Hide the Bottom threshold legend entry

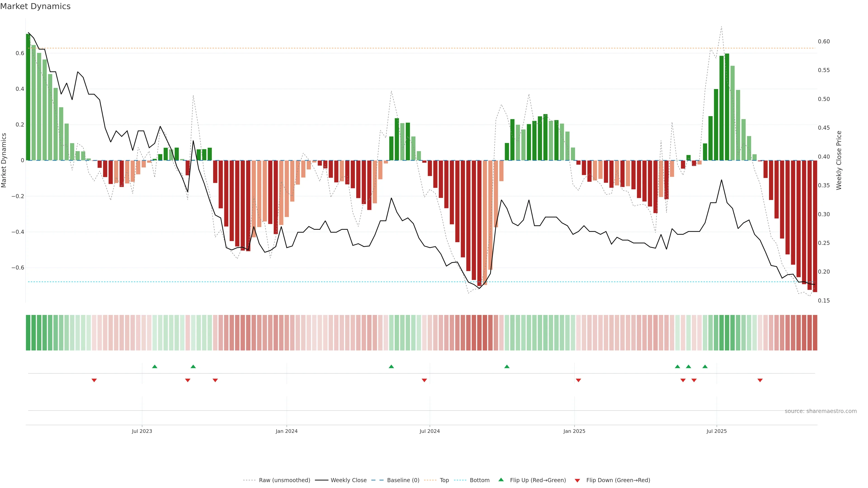479,480
